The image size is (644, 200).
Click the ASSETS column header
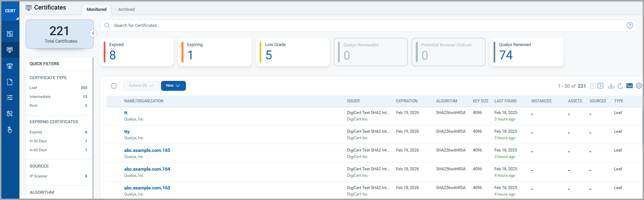[575, 101]
